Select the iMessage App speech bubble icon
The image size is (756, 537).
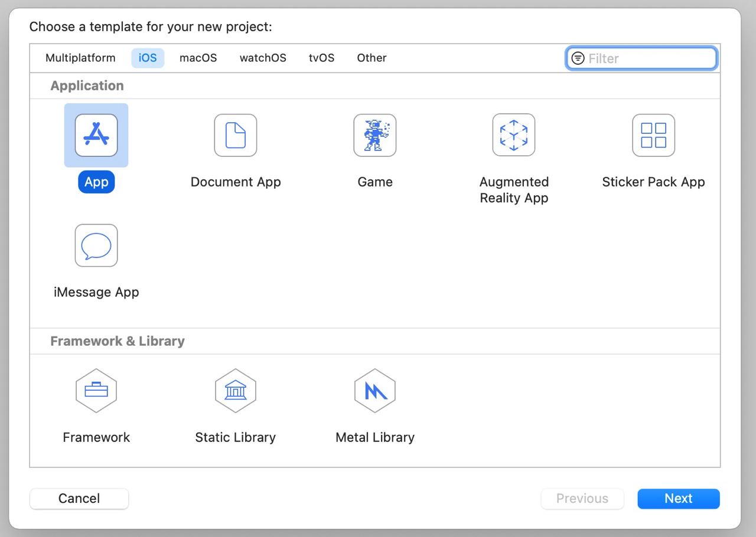coord(96,245)
